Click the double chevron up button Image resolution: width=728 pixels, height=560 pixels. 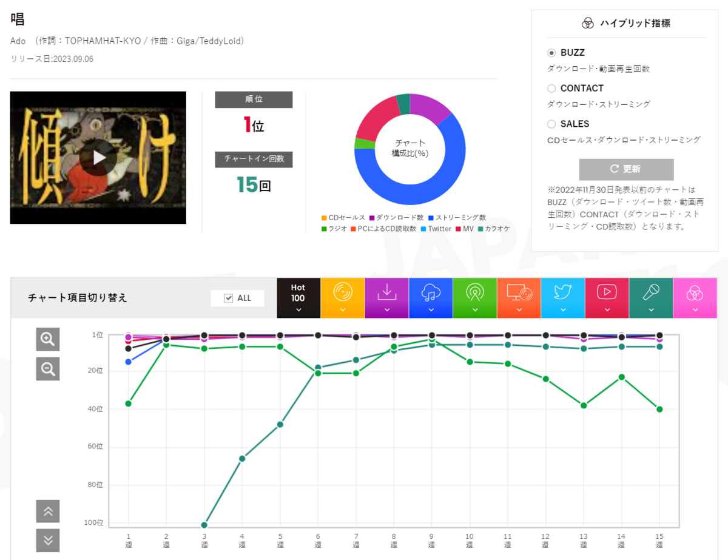48,511
